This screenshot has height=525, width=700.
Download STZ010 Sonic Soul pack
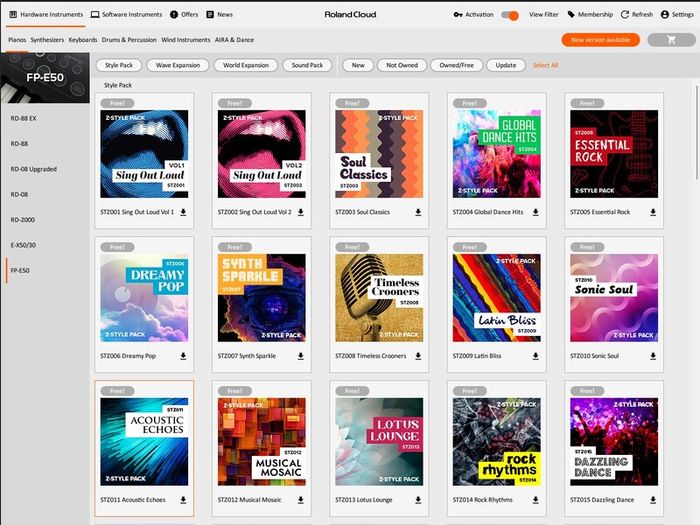pos(653,356)
